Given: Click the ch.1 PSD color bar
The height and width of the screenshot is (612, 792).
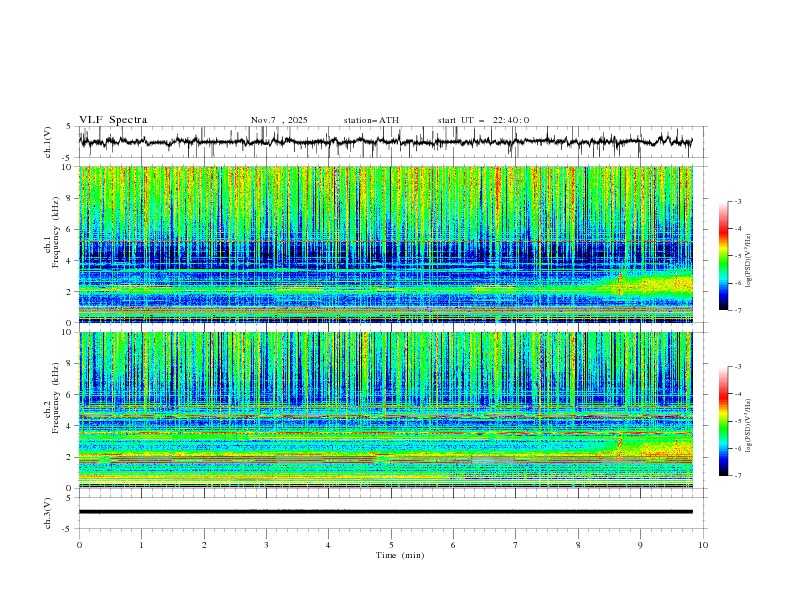Looking at the screenshot, I should point(724,256).
